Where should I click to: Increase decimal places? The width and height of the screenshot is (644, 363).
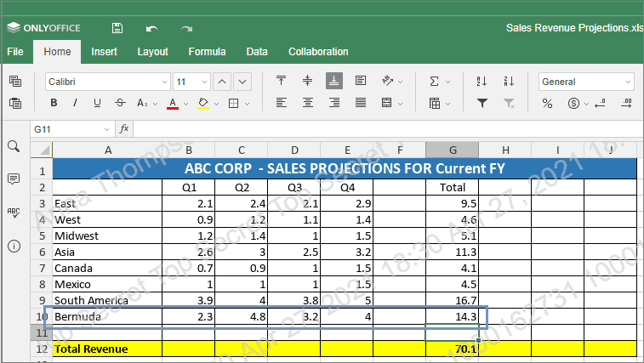(626, 103)
